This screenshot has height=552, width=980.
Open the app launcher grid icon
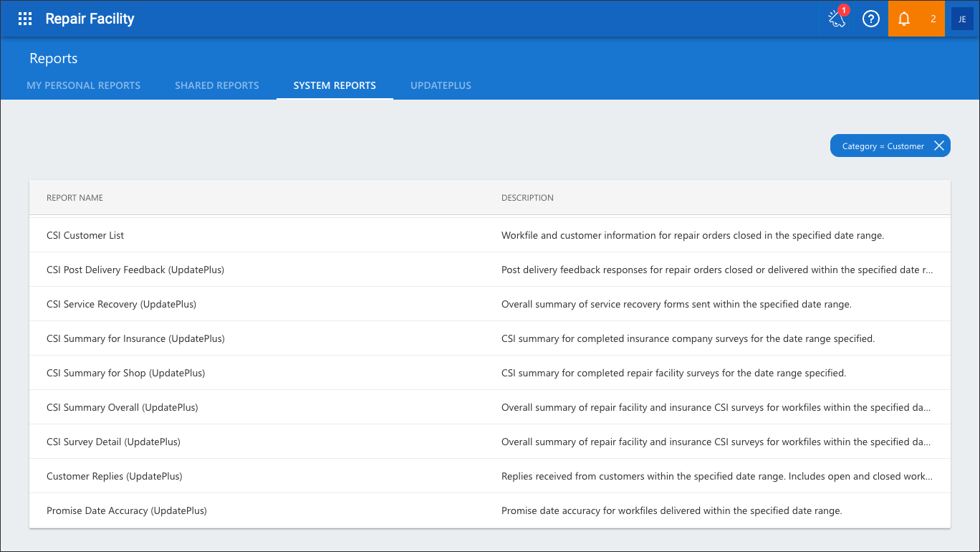coord(25,19)
